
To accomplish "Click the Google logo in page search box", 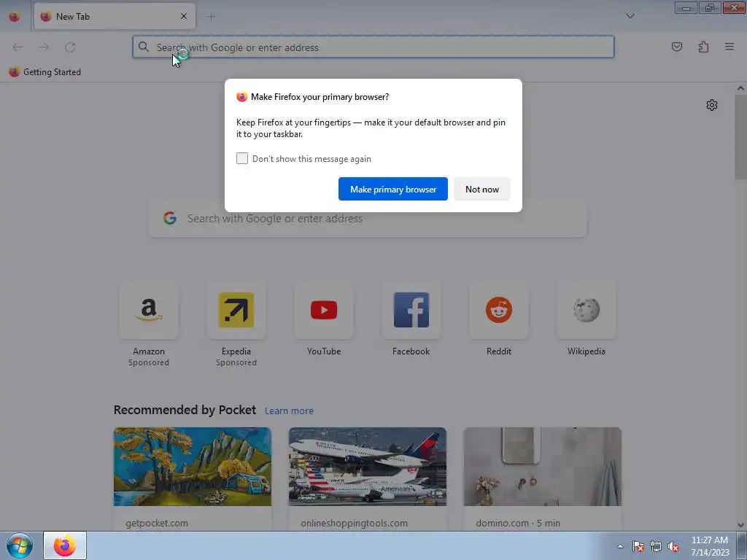I will 170,218.
